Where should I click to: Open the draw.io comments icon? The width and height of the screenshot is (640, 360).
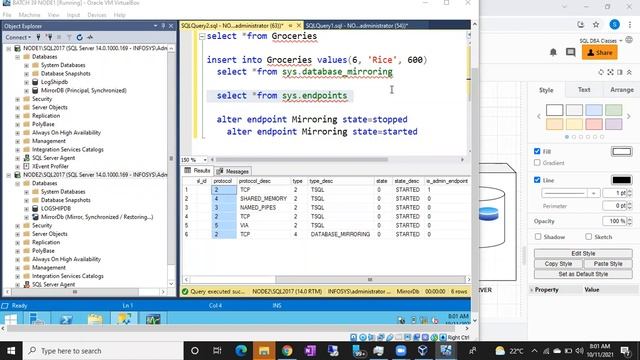point(571,52)
